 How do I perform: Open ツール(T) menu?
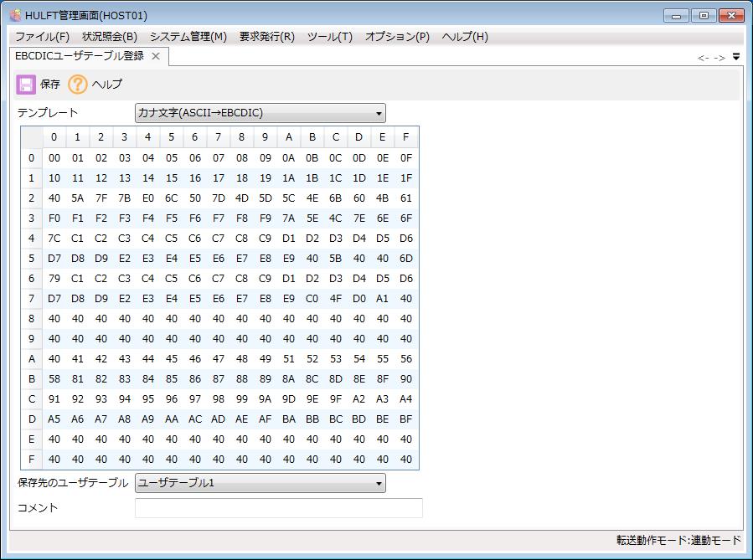click(x=330, y=37)
